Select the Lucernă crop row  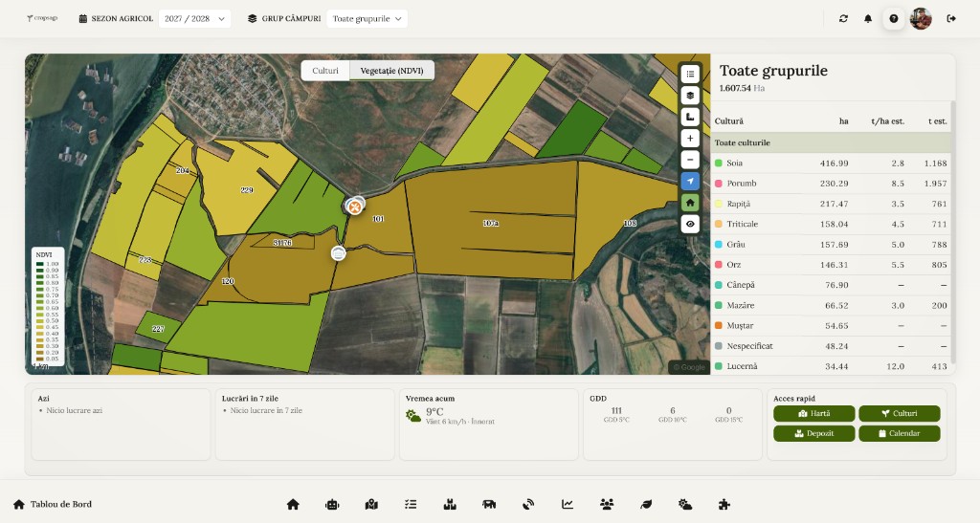pyautogui.click(x=831, y=366)
